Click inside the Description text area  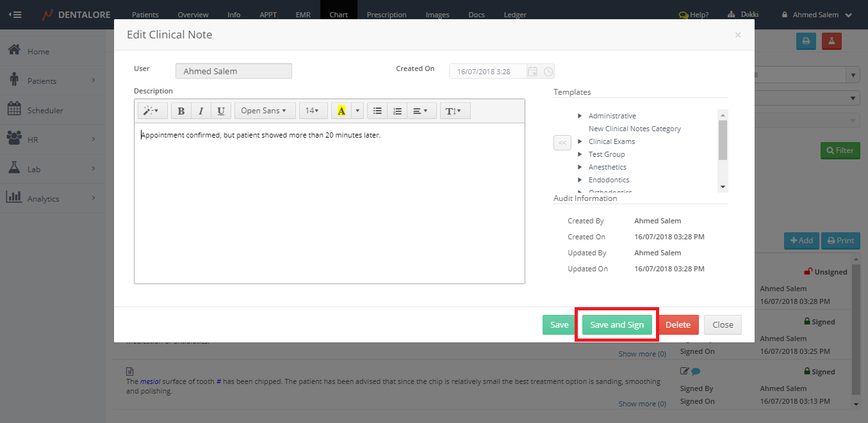[x=329, y=205]
